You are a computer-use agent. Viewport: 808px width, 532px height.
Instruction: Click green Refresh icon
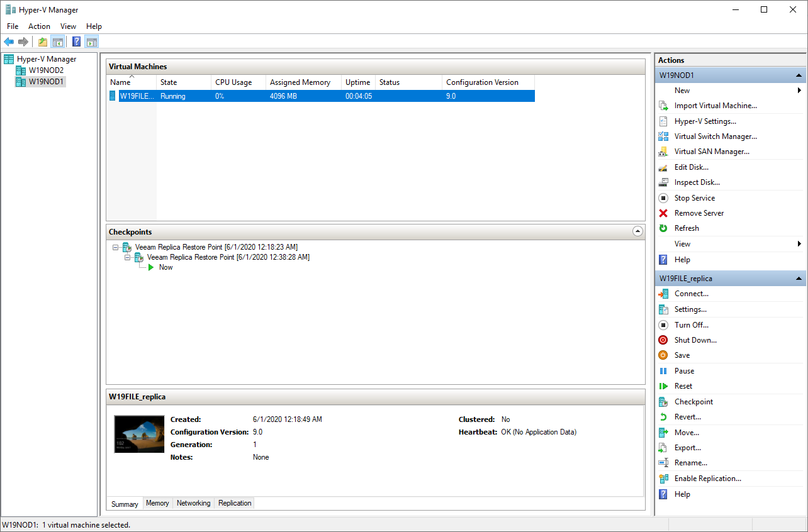coord(663,228)
